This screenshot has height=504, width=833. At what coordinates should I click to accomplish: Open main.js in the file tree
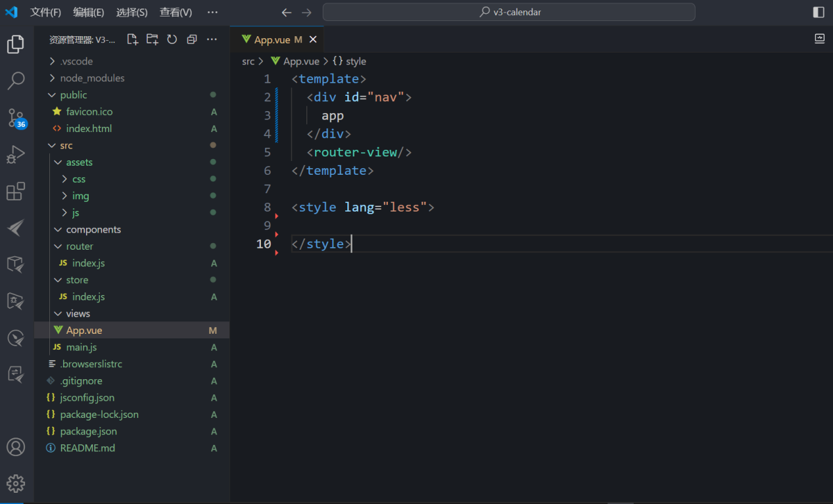point(81,348)
